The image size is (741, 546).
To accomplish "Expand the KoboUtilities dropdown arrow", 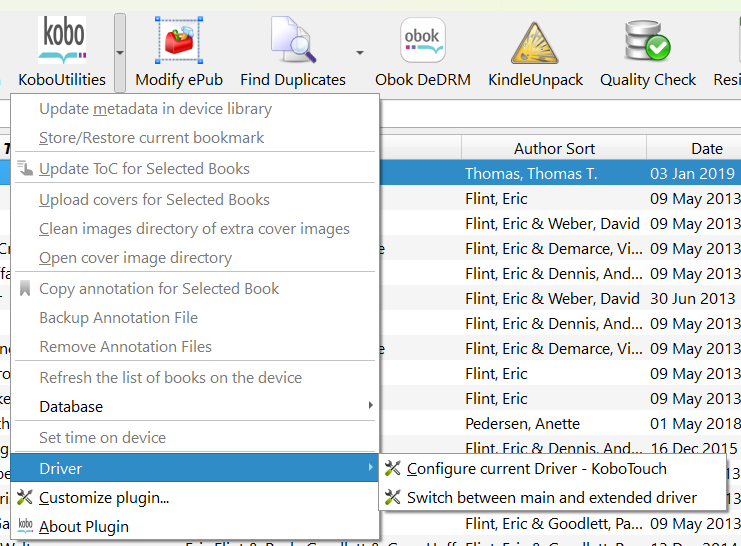I will [x=120, y=52].
